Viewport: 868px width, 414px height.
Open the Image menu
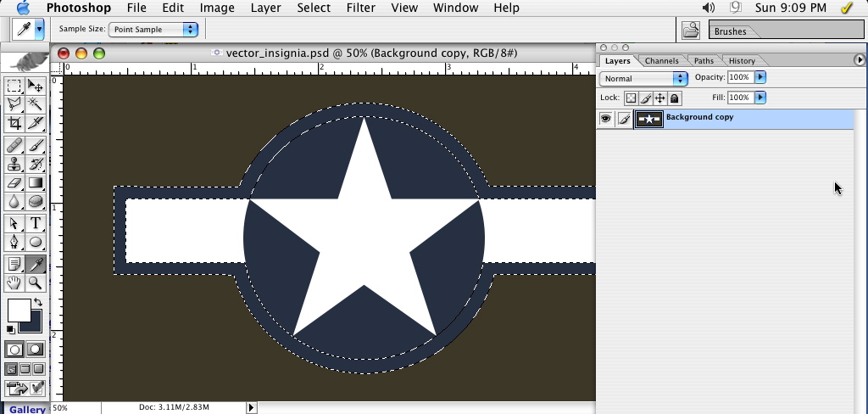(217, 8)
